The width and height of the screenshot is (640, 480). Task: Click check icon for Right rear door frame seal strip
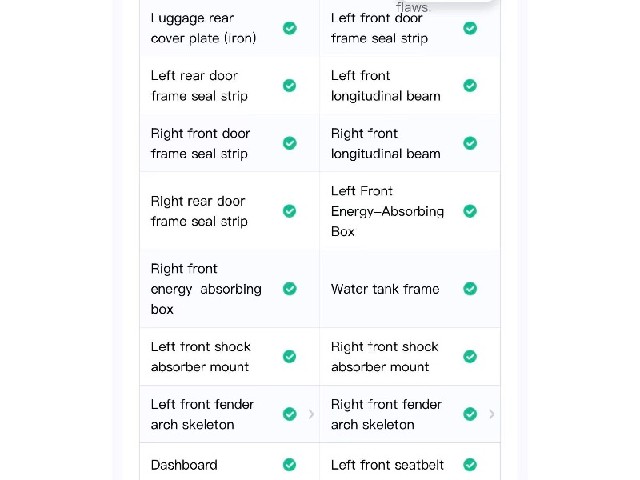[289, 211]
